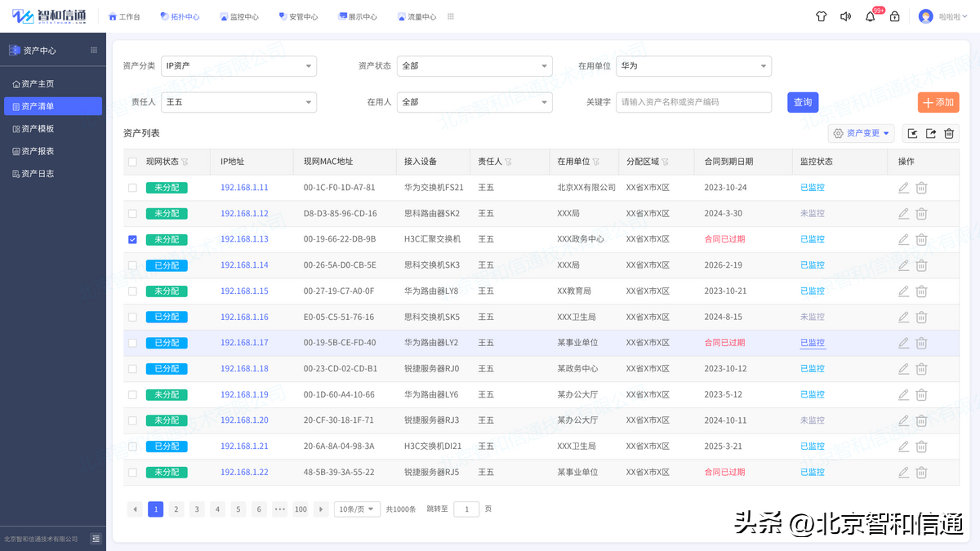Click the export icon above the table

[931, 133]
